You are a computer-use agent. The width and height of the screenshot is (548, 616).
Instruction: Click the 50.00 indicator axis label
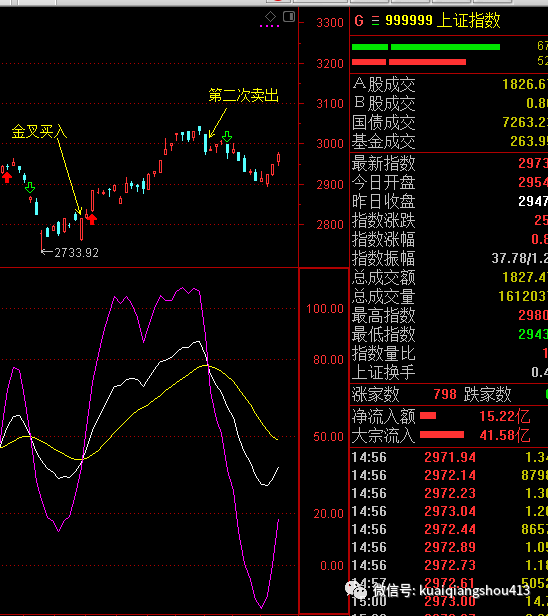328,436
